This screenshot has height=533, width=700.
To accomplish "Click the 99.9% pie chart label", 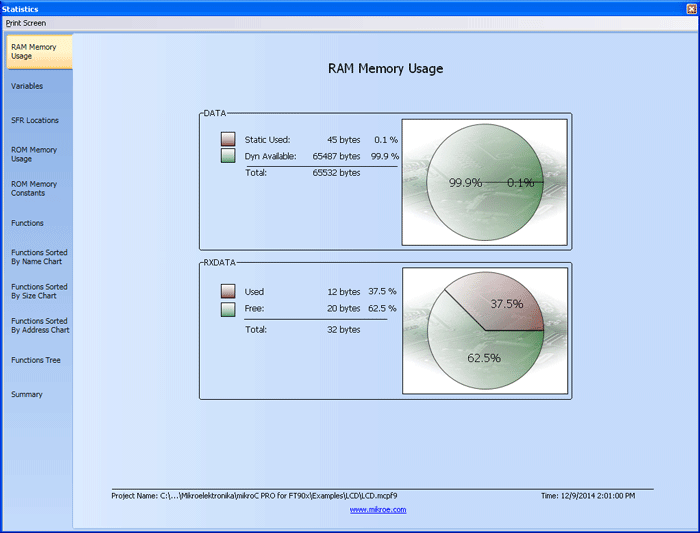I will pos(465,183).
